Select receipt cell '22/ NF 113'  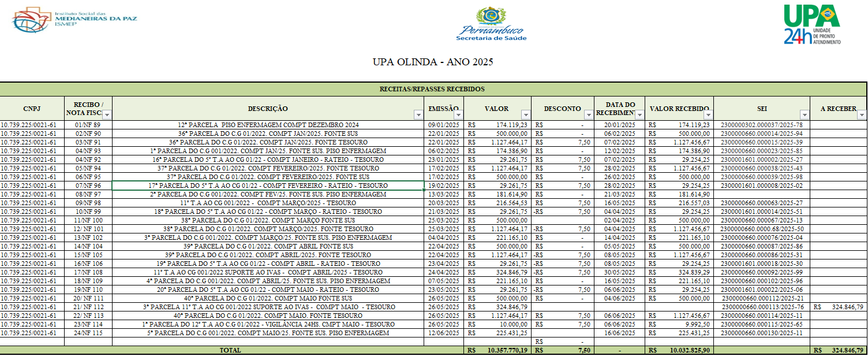(88, 316)
